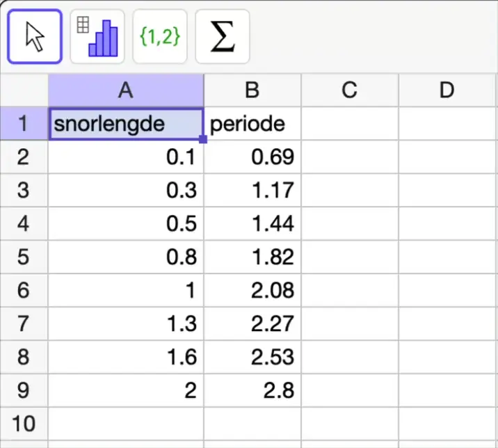Click the Create List {1,2} tool
The width and height of the screenshot is (498, 448).
(x=160, y=36)
